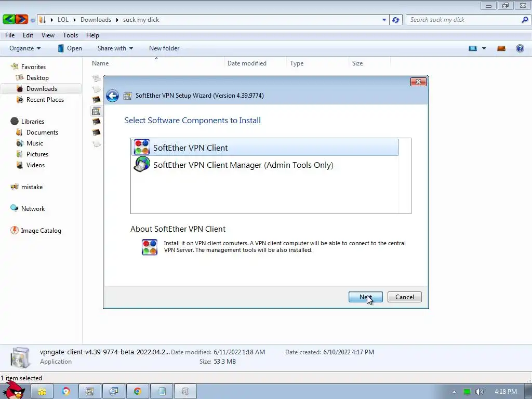The height and width of the screenshot is (399, 532).
Task: Click the folder icon in address bar
Action: [x=43, y=20]
